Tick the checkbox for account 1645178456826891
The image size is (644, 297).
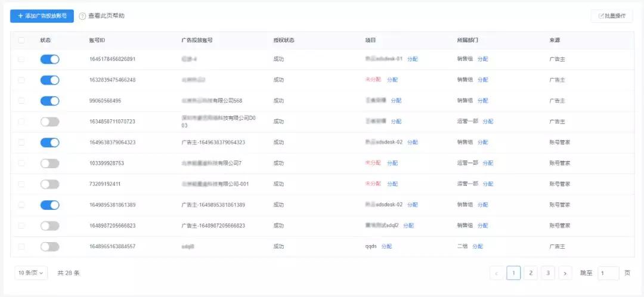pos(21,59)
